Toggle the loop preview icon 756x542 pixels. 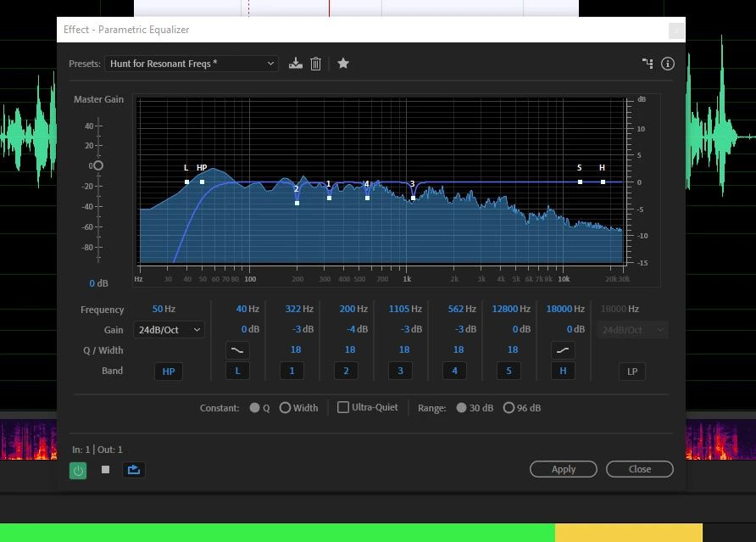[x=133, y=469]
